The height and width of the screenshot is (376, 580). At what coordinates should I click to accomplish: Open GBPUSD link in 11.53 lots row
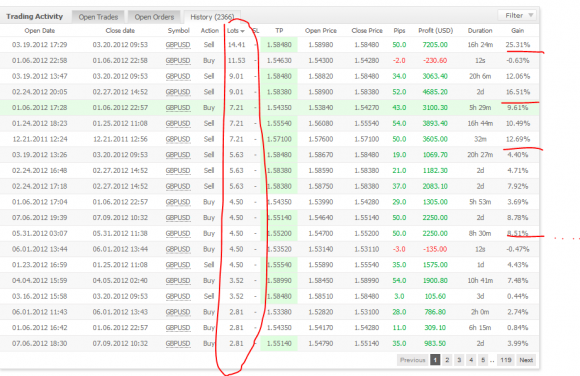coord(178,61)
